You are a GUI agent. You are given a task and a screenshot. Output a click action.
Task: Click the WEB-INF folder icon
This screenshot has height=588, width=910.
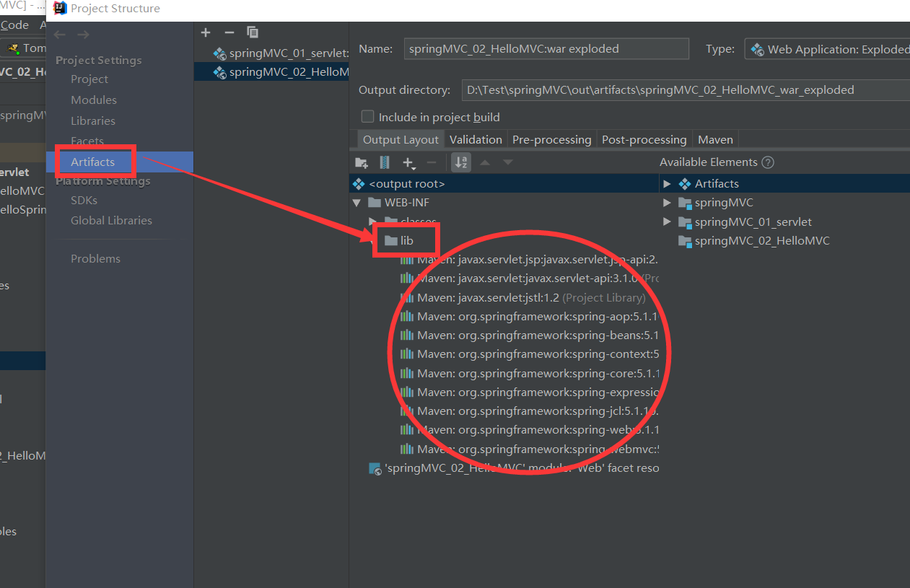pyautogui.click(x=374, y=203)
